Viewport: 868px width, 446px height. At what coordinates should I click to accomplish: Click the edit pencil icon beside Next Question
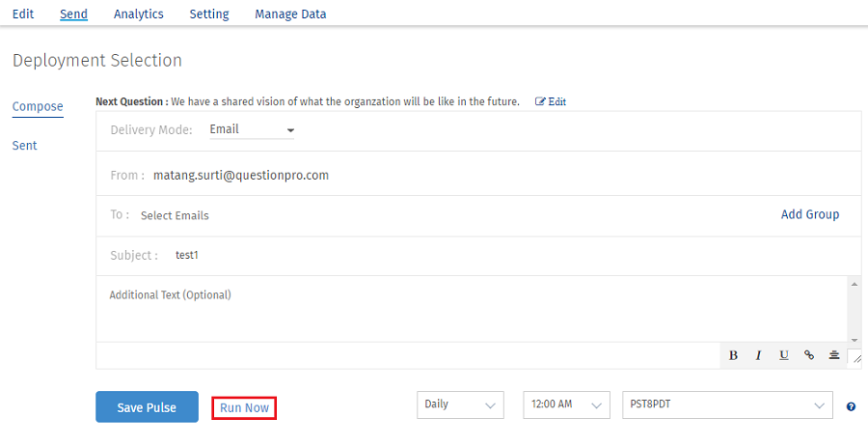[x=541, y=101]
